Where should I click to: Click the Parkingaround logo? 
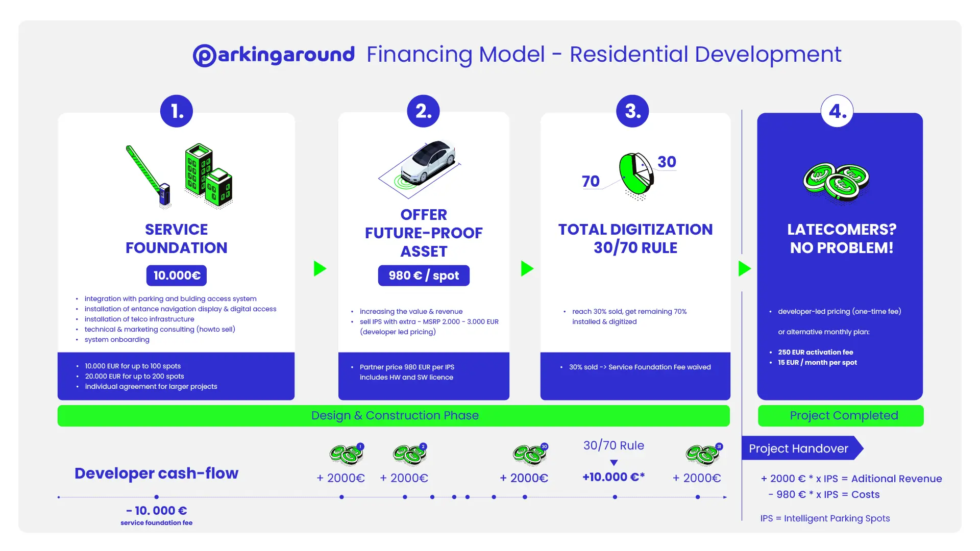pos(274,55)
